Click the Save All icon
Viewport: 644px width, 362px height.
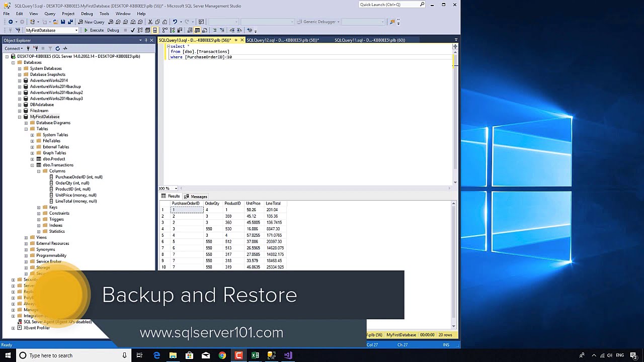70,22
